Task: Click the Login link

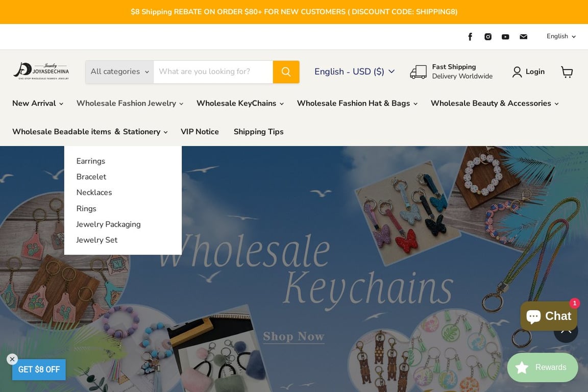Action: [535, 71]
